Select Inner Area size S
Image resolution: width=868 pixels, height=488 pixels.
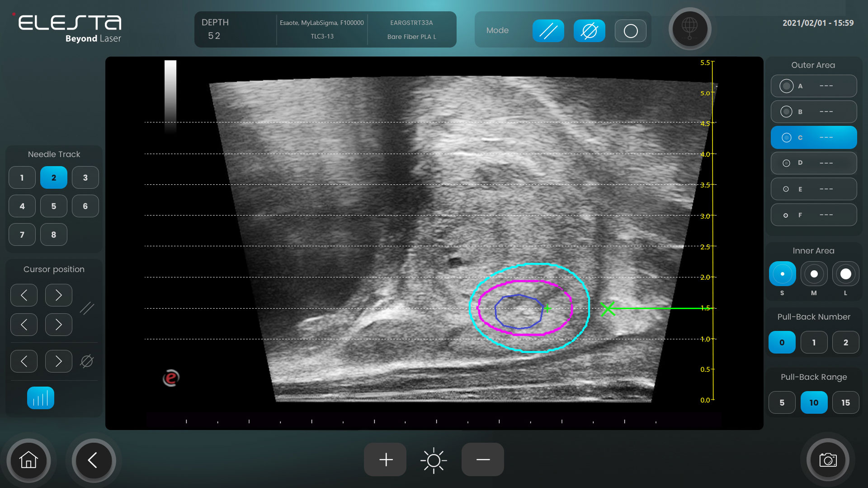pyautogui.click(x=782, y=274)
